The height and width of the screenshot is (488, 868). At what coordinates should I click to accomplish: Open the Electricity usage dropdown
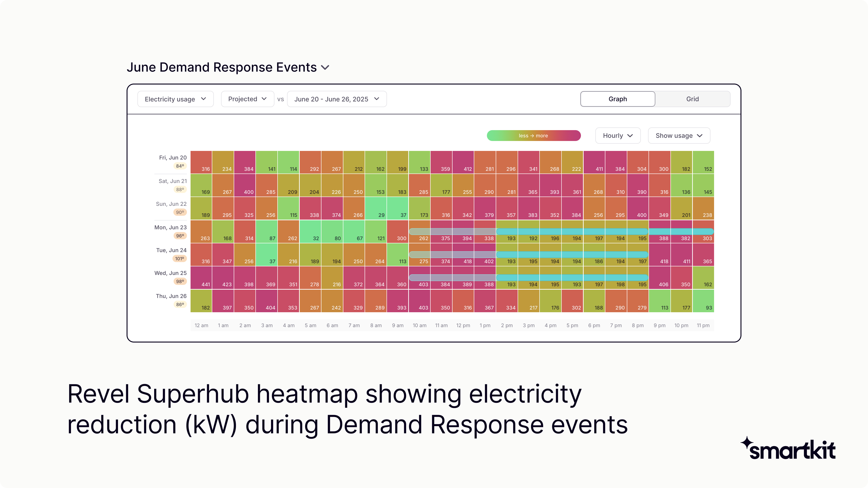click(x=175, y=99)
